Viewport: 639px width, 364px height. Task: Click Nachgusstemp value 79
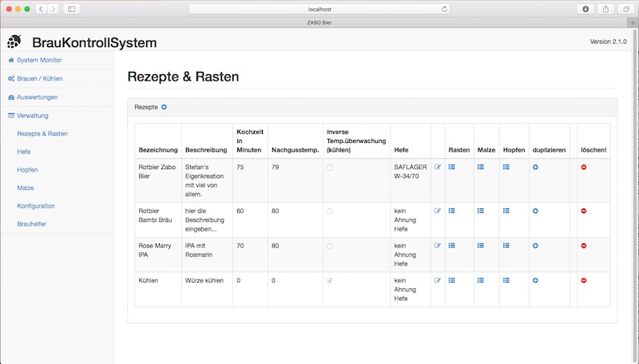coord(276,167)
